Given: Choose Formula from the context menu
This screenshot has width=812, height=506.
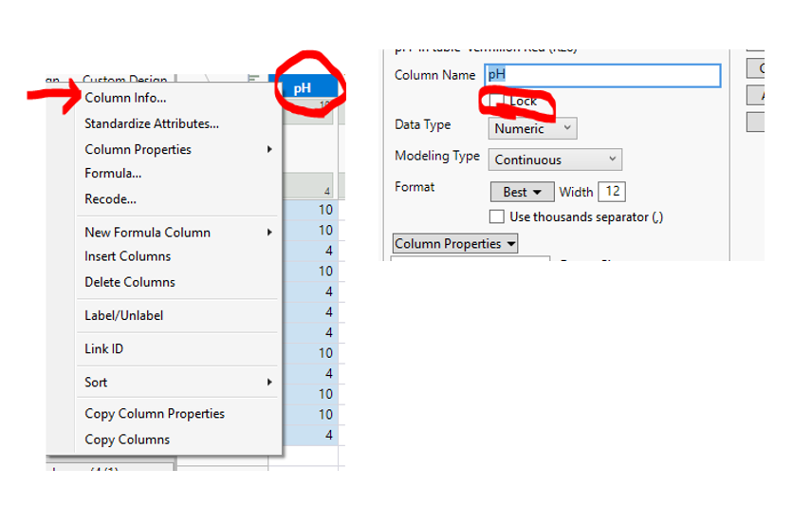Looking at the screenshot, I should click(113, 174).
